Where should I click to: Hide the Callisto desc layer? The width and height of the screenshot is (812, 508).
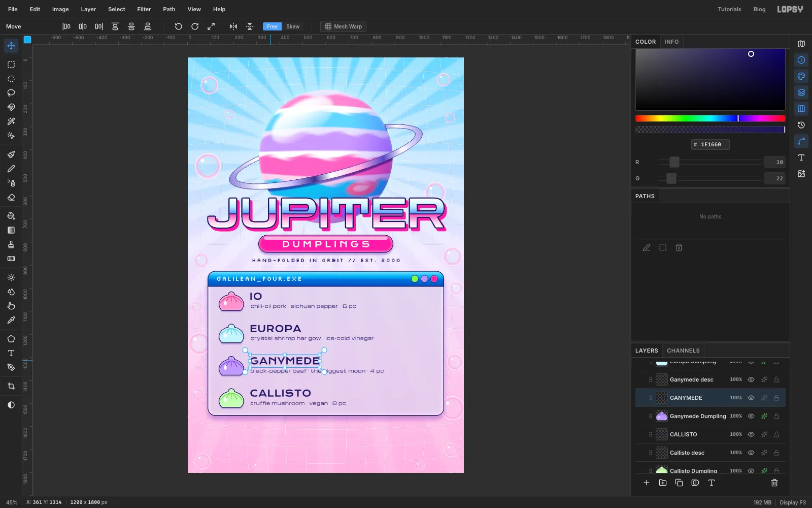[x=751, y=453]
